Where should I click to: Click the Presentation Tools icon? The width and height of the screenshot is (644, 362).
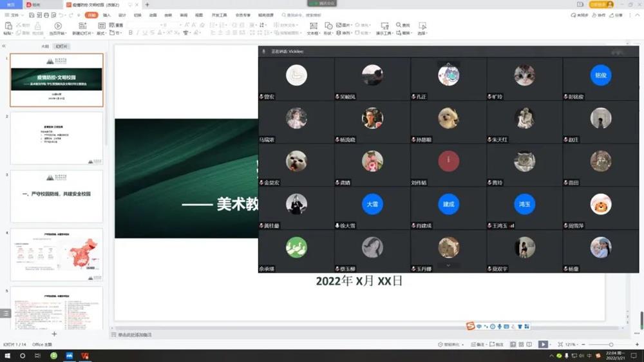coord(384,26)
